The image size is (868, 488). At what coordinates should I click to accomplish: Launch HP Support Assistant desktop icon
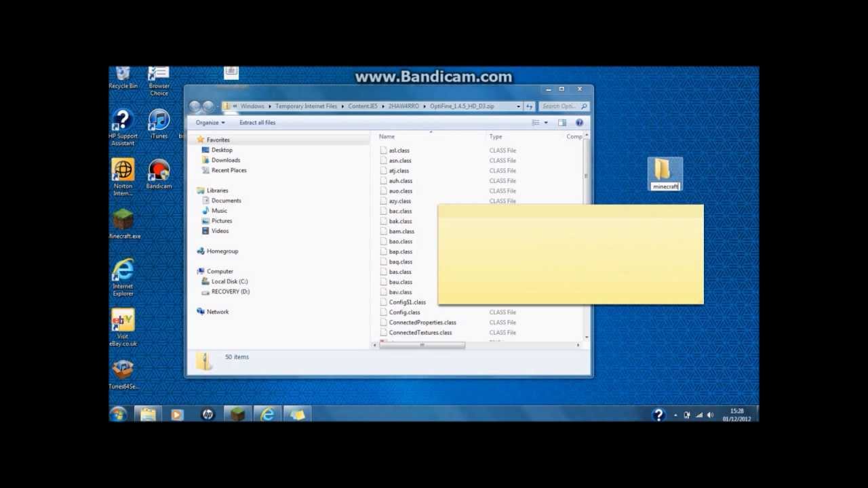coord(123,128)
